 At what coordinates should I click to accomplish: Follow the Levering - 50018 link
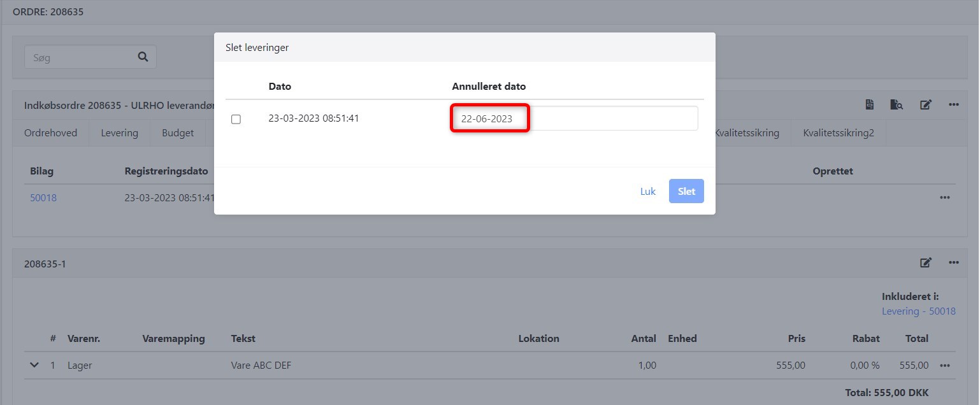click(x=918, y=311)
